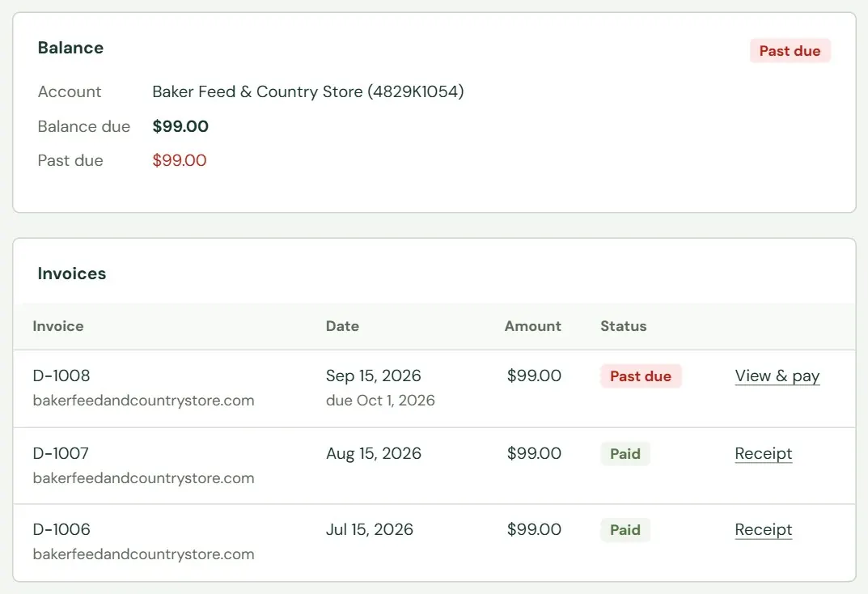Click the $99.00 amount for invoice D-1008
This screenshot has width=868, height=594.
[x=534, y=375]
